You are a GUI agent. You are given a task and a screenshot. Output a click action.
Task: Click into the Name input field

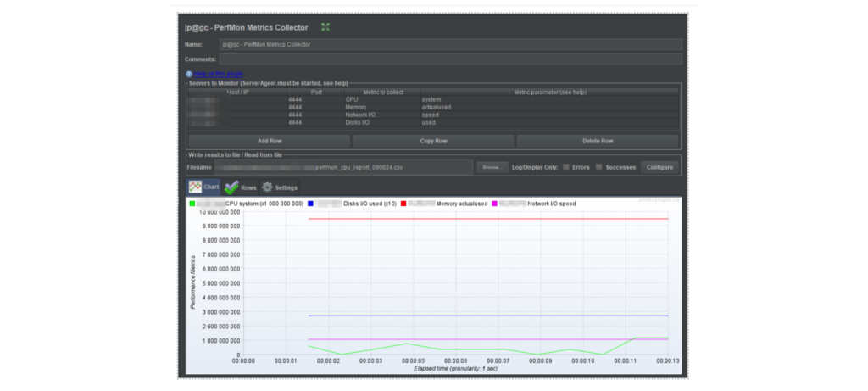451,44
